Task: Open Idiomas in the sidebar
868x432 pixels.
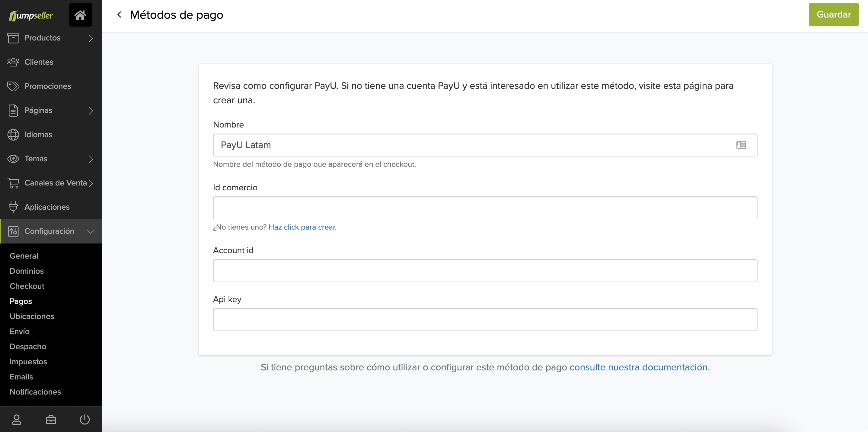Action: coord(51,134)
